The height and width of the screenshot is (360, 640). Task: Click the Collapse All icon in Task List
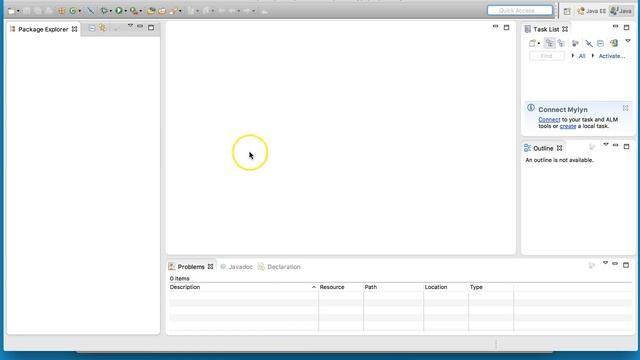[x=600, y=43]
